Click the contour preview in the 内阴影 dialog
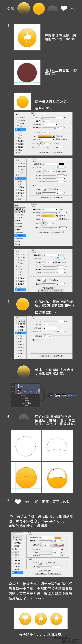The width and height of the screenshot is (82, 644). [44, 189]
